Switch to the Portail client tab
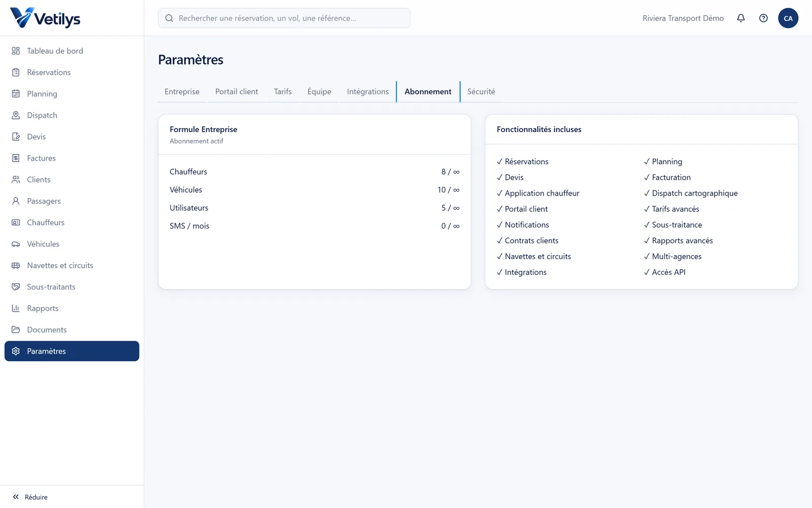This screenshot has width=812, height=508. click(236, 91)
